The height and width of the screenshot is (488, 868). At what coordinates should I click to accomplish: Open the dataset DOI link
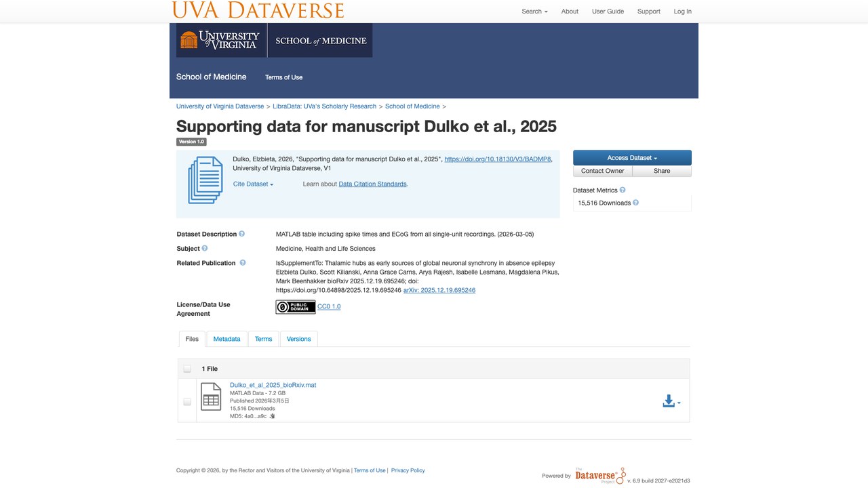coord(498,159)
